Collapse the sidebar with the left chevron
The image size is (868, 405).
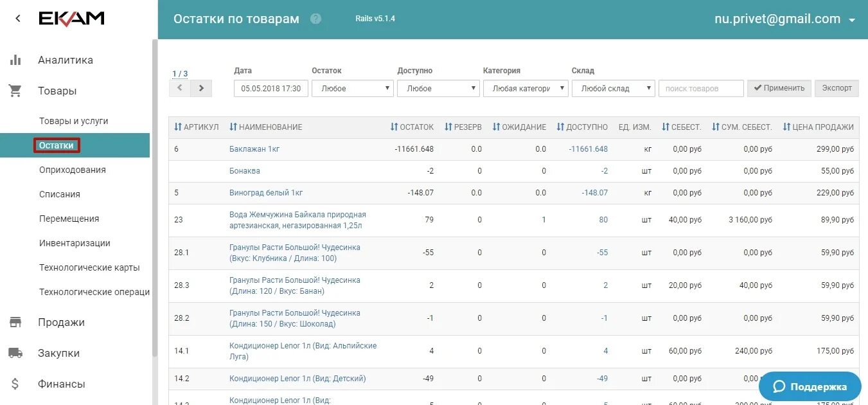[x=17, y=18]
